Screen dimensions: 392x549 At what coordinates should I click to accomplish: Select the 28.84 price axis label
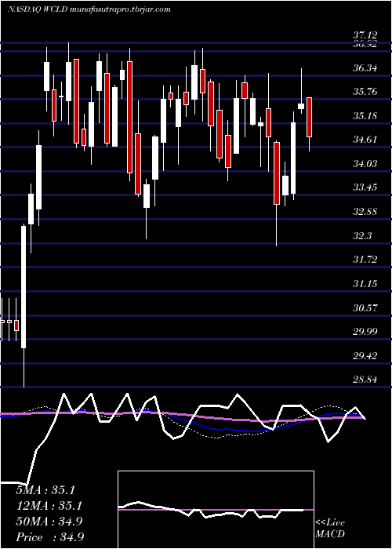(x=365, y=380)
